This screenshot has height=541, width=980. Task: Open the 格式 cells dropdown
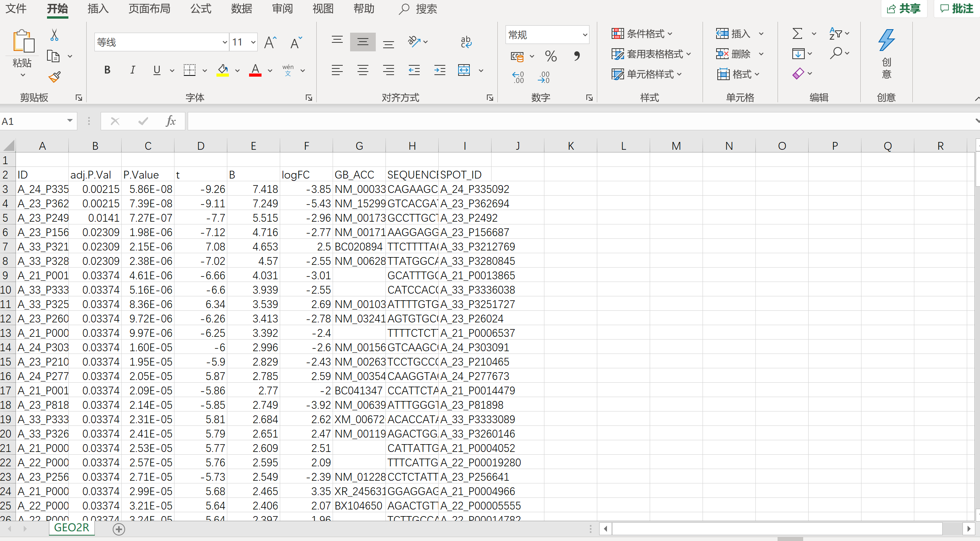[738, 74]
